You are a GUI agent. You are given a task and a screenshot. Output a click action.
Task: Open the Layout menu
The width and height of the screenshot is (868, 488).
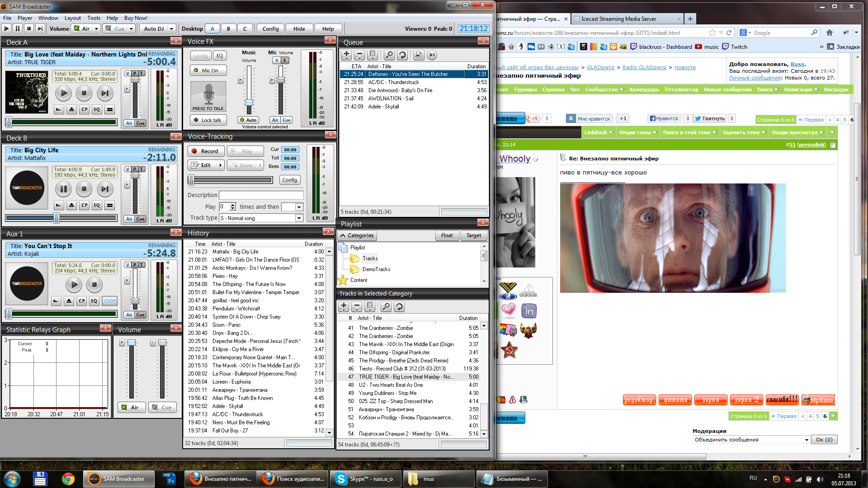(72, 18)
